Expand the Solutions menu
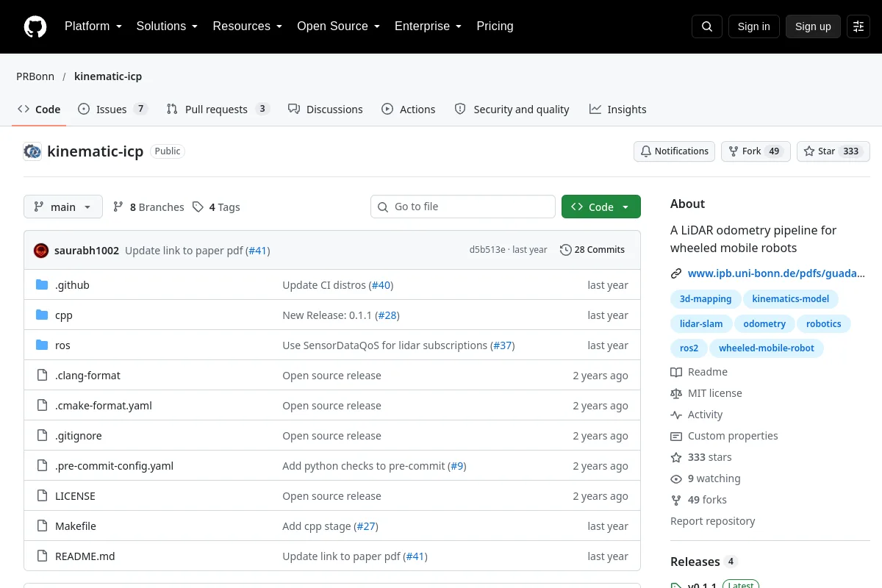Viewport: 882px width, 588px height. [x=167, y=26]
